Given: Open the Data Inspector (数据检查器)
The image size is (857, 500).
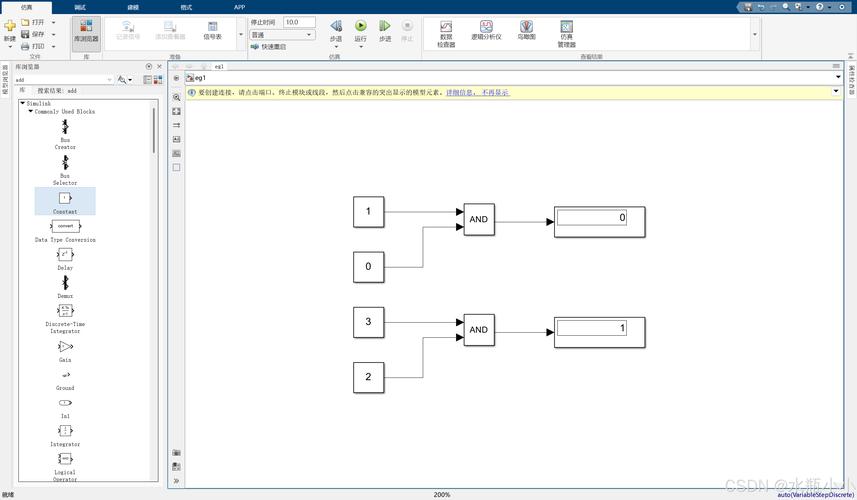Looking at the screenshot, I should pos(446,30).
